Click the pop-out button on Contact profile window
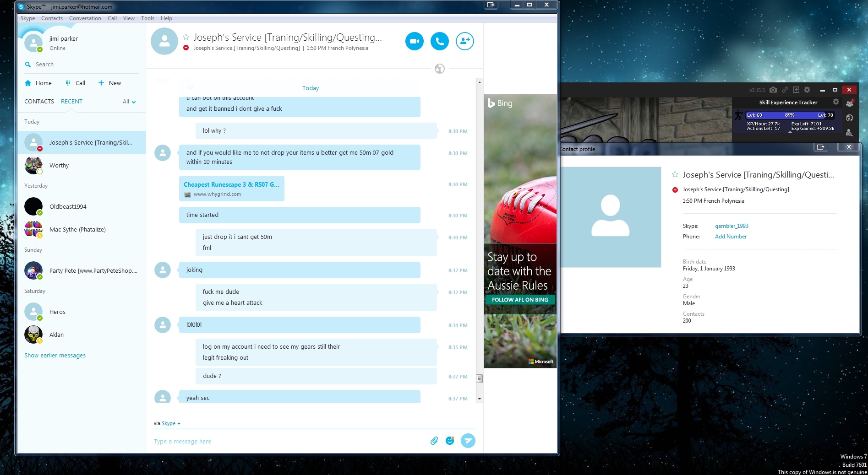Image resolution: width=868 pixels, height=475 pixels. [820, 147]
